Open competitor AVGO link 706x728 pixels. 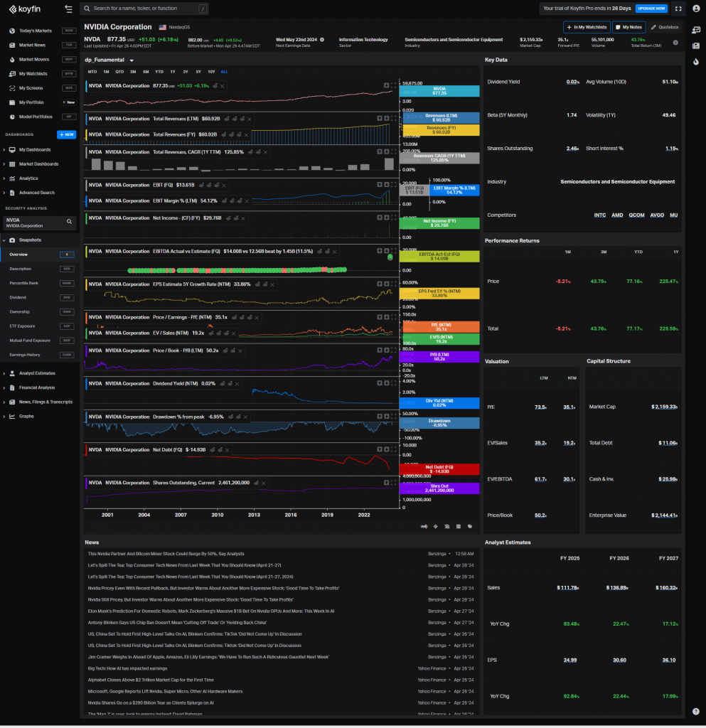pyautogui.click(x=657, y=215)
